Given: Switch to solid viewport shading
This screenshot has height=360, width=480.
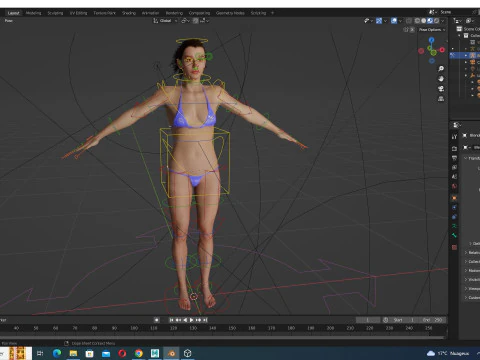Looking at the screenshot, I should 423,21.
